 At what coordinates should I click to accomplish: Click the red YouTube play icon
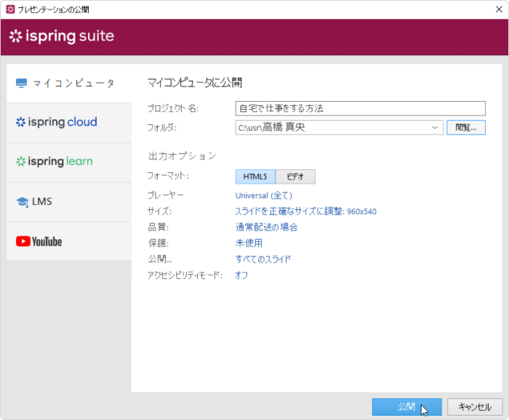pyautogui.click(x=23, y=241)
